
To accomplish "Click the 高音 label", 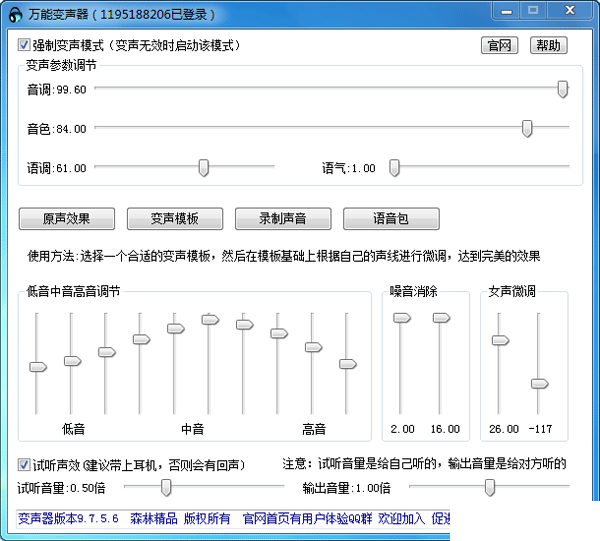I will [314, 429].
